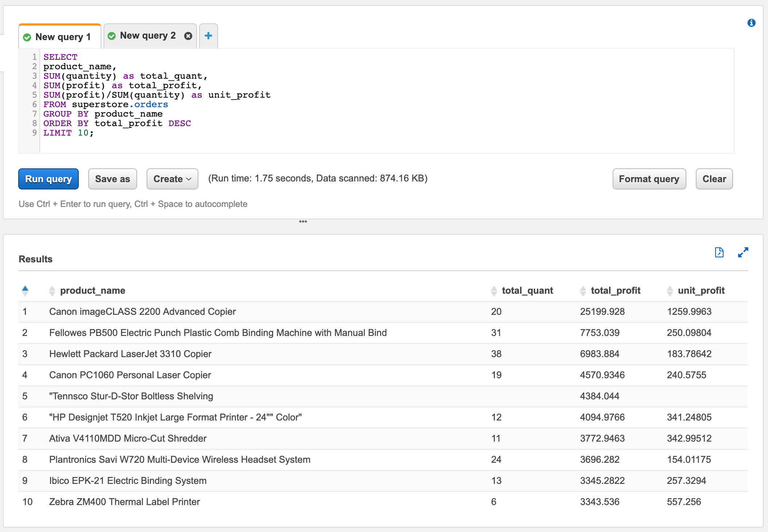Run the current SQL query
The height and width of the screenshot is (532, 768).
48,179
